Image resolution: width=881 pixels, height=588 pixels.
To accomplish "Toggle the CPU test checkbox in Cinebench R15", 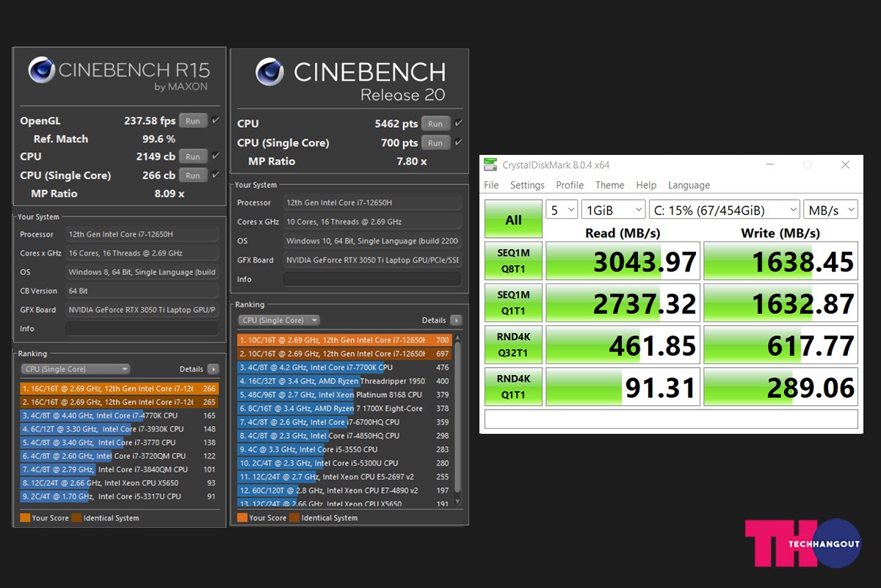I will (x=216, y=156).
